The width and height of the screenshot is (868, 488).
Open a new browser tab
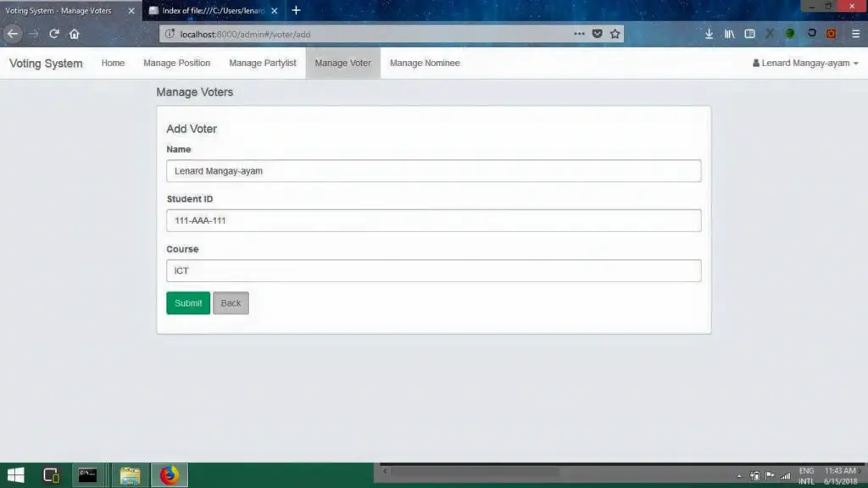pos(296,10)
